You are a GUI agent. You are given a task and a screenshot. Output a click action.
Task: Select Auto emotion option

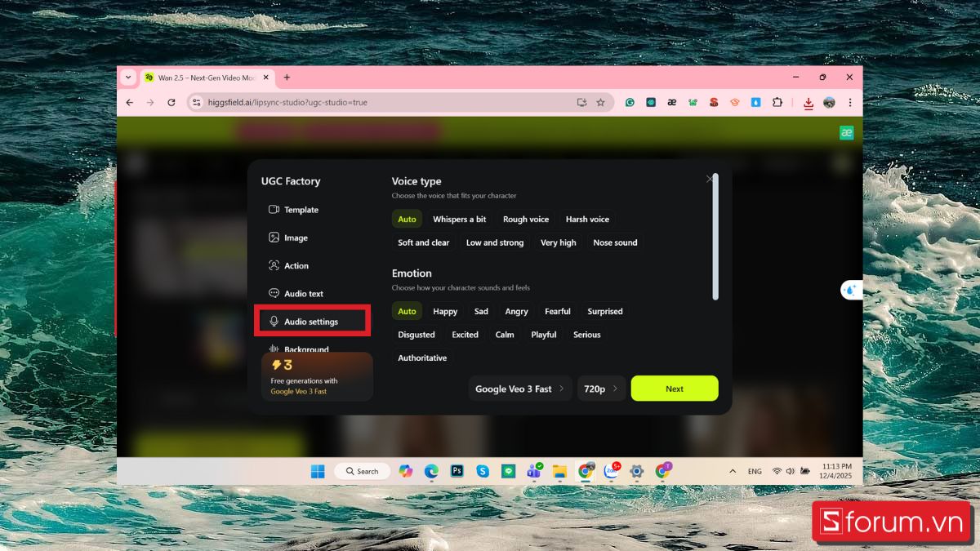point(407,311)
